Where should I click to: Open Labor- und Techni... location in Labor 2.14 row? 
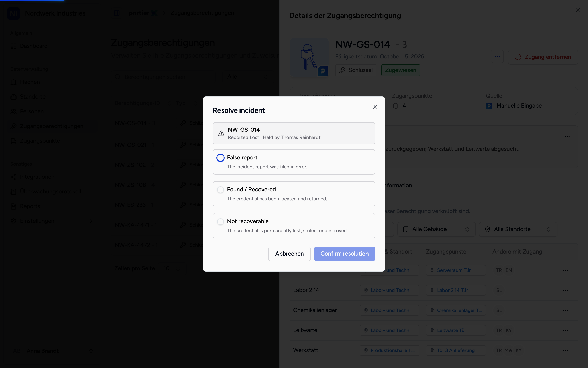(x=389, y=290)
